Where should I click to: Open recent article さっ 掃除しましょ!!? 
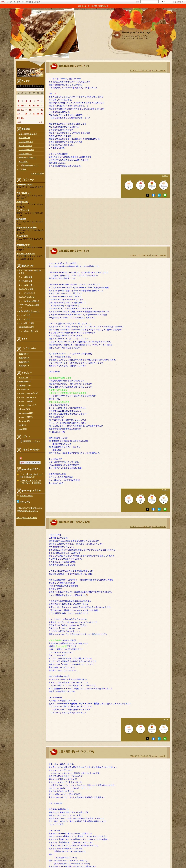click(x=28, y=134)
